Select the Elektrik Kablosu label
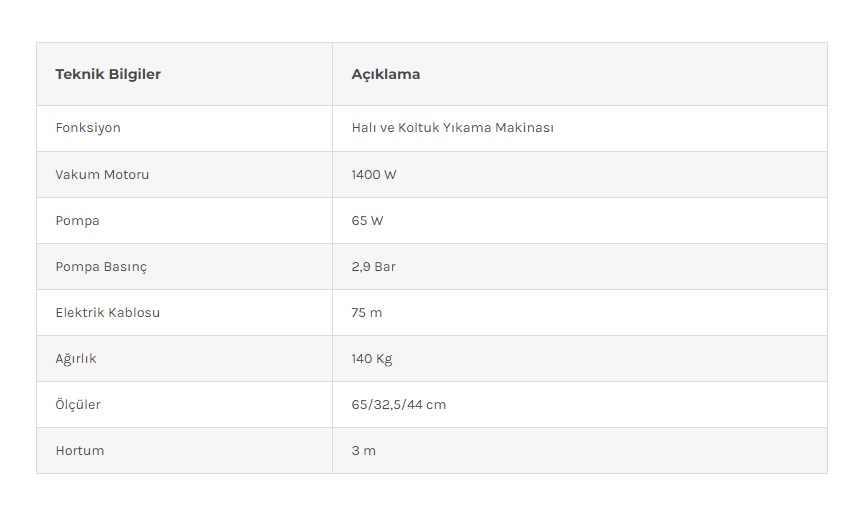865x515 pixels. point(108,313)
